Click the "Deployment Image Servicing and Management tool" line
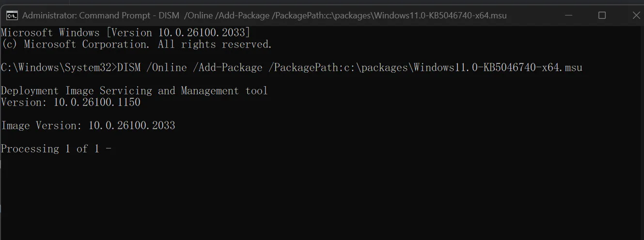The height and width of the screenshot is (240, 644). click(x=134, y=91)
